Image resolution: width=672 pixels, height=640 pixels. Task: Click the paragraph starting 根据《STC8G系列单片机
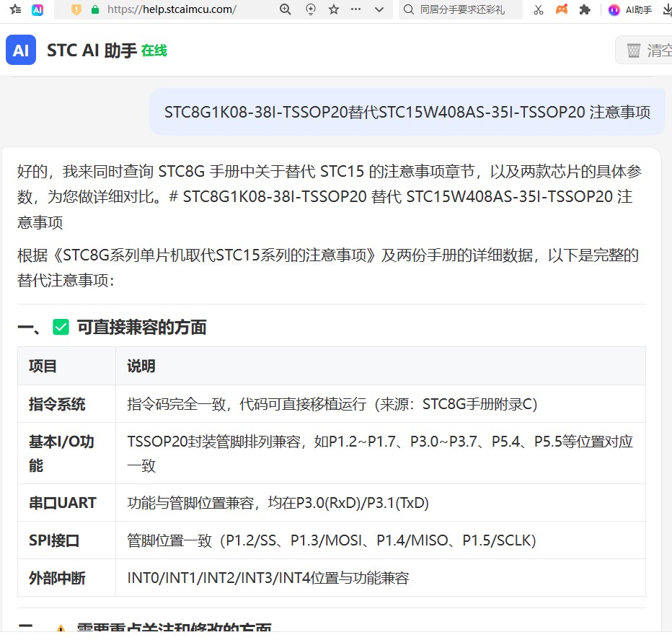click(328, 268)
